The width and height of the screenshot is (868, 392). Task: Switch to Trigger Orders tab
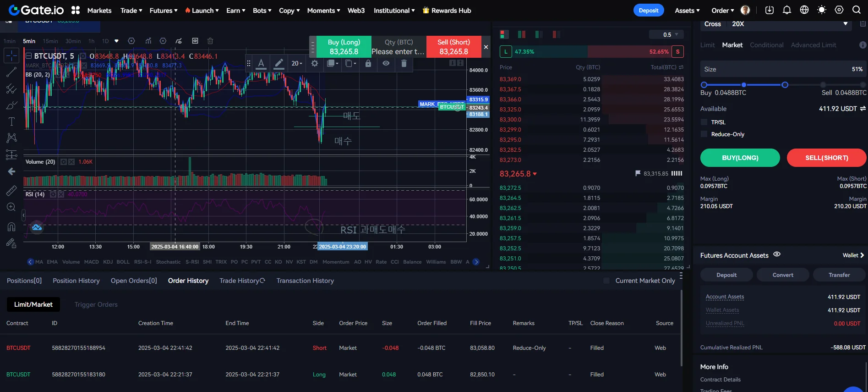96,304
